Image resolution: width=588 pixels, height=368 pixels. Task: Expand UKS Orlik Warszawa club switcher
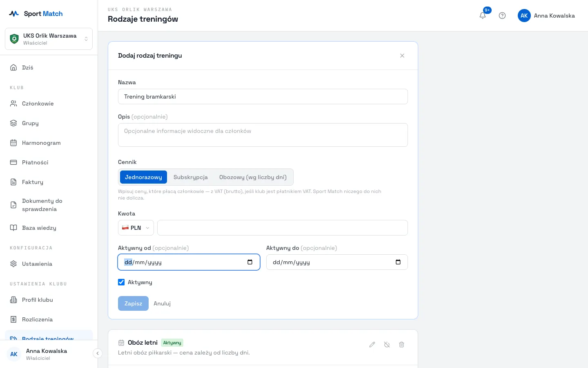click(49, 39)
